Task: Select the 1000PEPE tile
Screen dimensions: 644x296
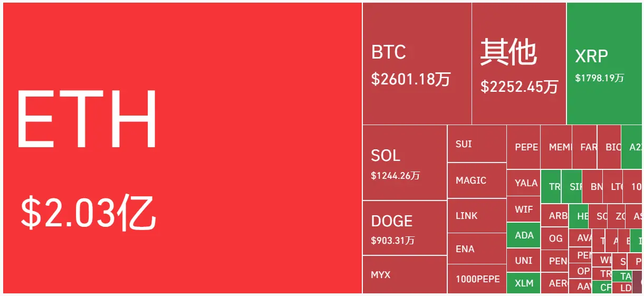Action: (x=476, y=279)
